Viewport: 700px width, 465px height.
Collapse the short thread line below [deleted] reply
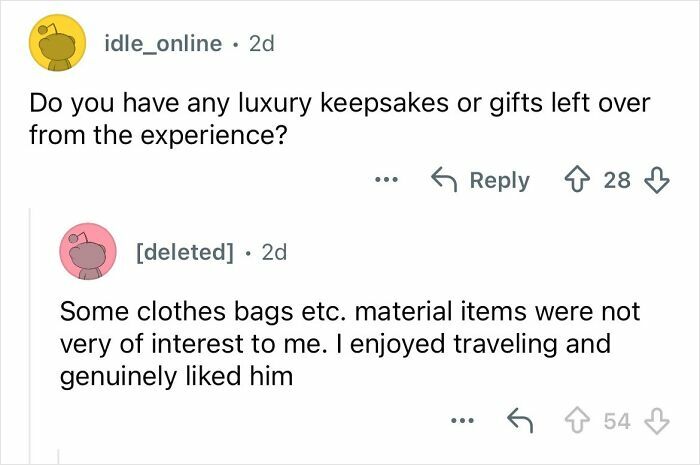[59, 455]
